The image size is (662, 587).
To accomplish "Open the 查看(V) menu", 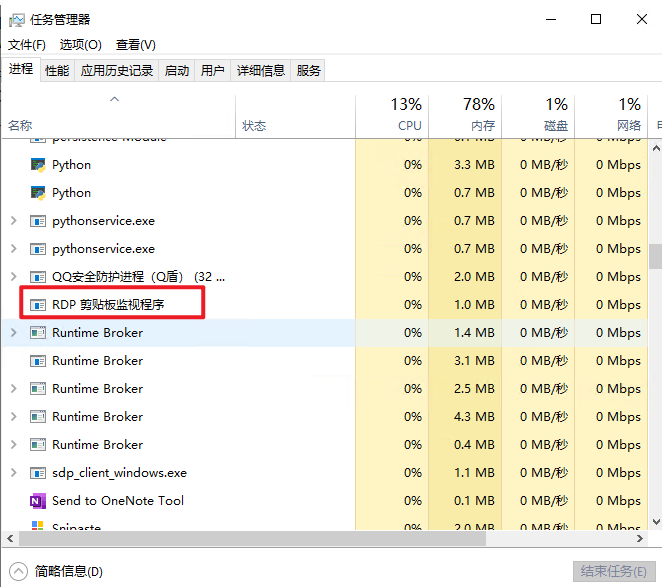I will click(x=136, y=45).
